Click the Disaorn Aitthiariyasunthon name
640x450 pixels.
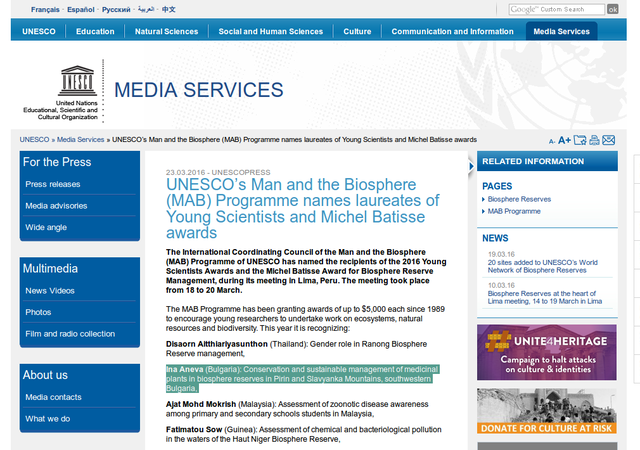(216, 344)
